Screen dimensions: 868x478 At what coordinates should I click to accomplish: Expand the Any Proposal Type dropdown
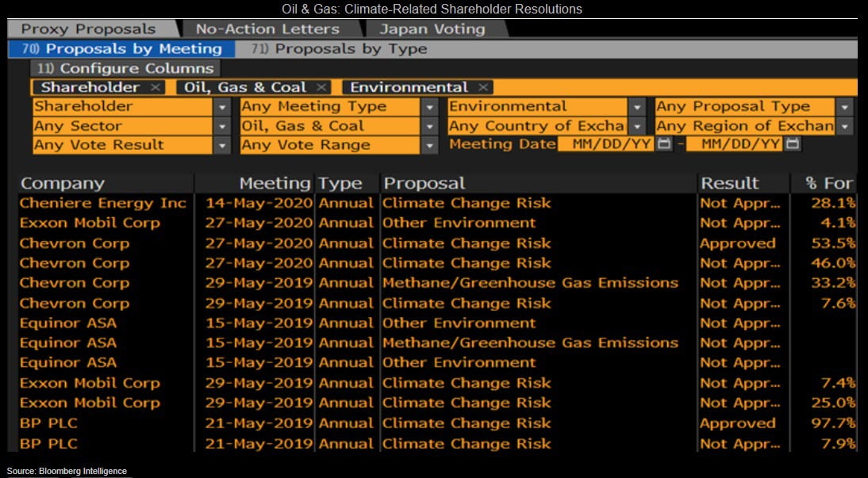point(844,107)
